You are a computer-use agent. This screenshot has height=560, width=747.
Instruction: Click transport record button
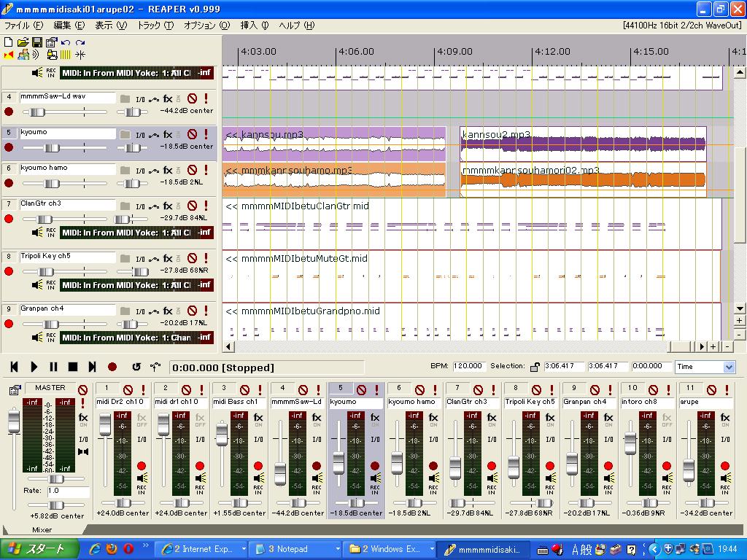112,367
